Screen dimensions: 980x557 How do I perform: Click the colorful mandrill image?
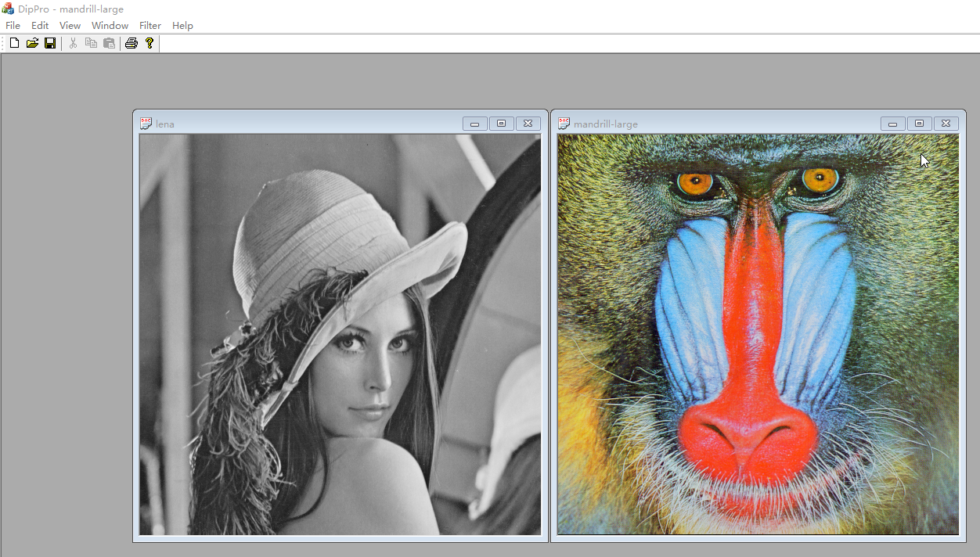tap(758, 335)
